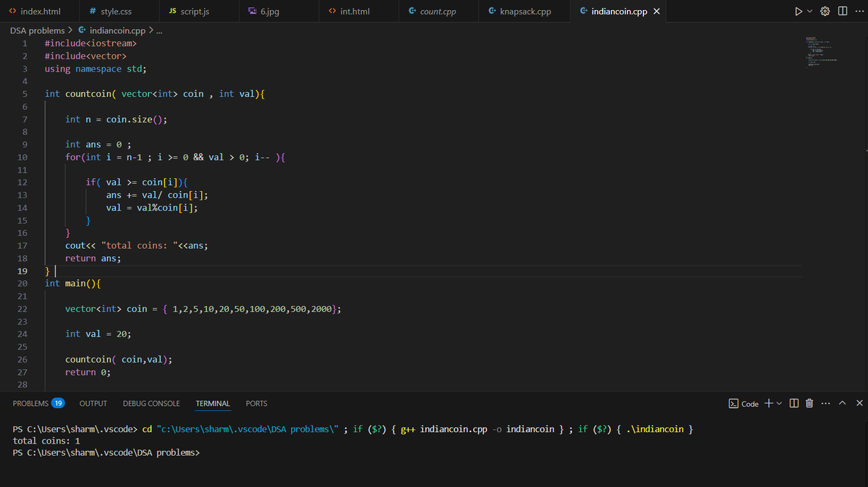The image size is (868, 487).
Task: Click 'using namespace std;' line
Action: pos(95,69)
